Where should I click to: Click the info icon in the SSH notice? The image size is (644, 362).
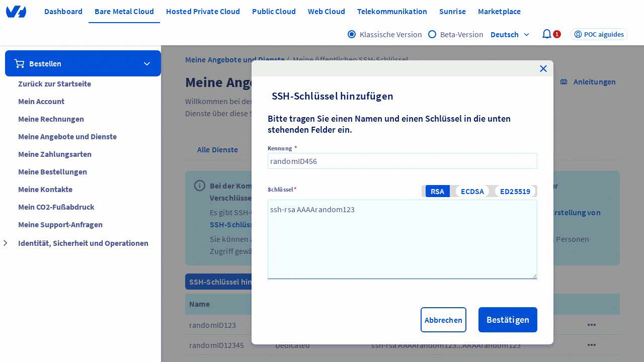(200, 186)
